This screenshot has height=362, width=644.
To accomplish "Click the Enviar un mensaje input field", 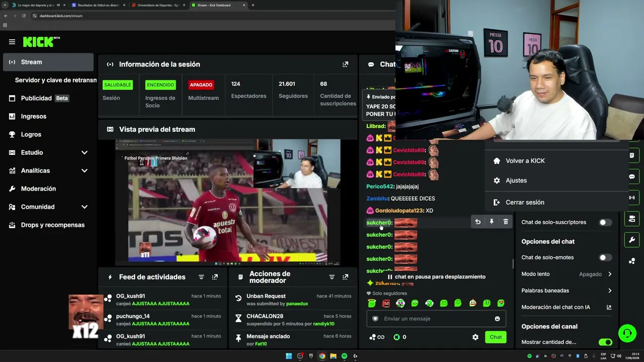I will click(x=436, y=319).
